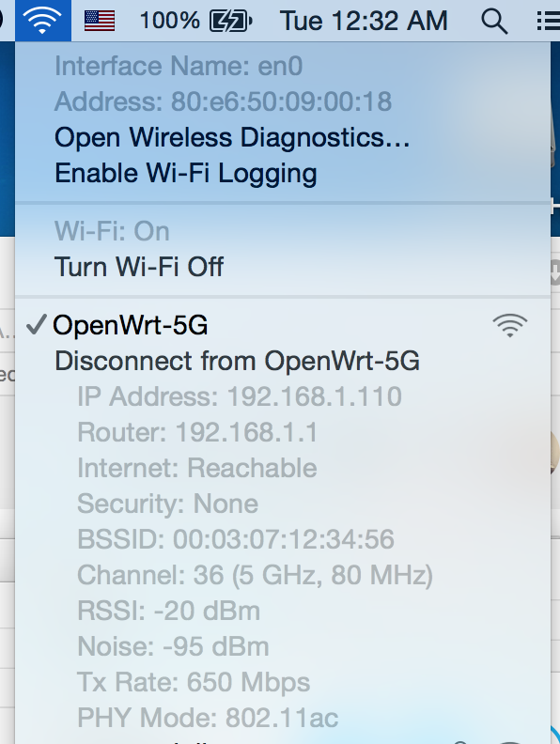The width and height of the screenshot is (560, 744).
Task: Click the OpenWrt-5G signal strength icon
Action: click(510, 325)
